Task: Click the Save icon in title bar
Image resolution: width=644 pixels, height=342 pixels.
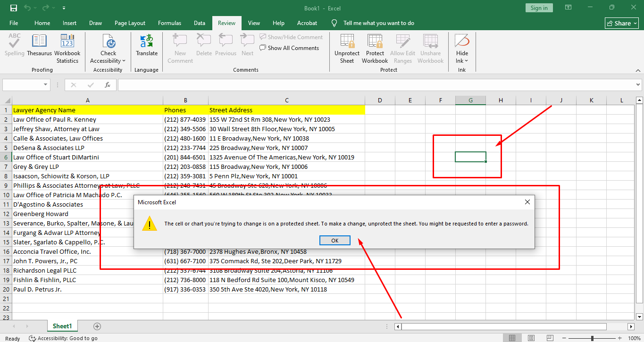Action: click(x=13, y=8)
